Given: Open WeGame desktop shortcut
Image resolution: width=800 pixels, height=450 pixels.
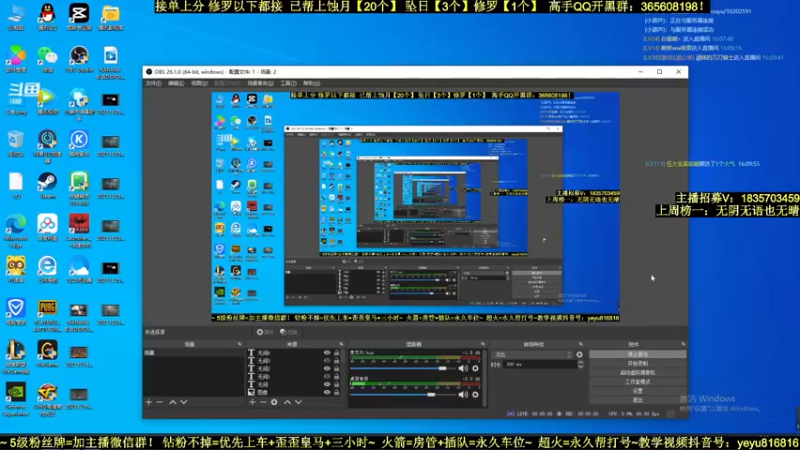Looking at the screenshot, I should pyautogui.click(x=47, y=354).
